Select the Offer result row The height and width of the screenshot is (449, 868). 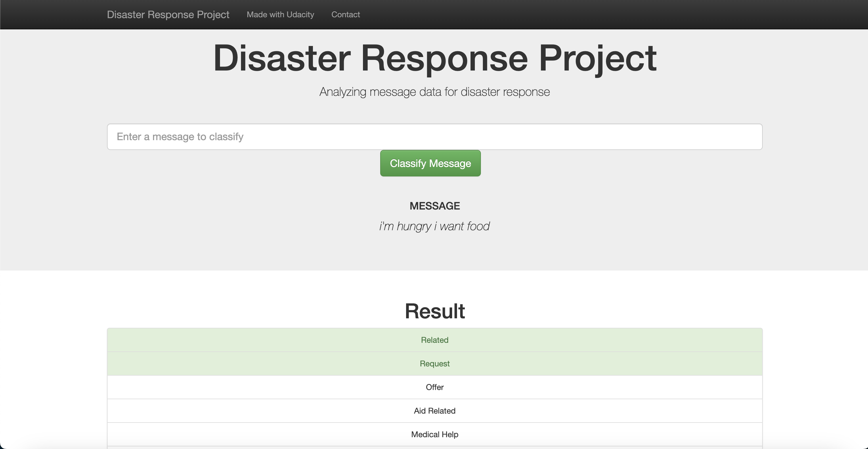click(x=434, y=387)
